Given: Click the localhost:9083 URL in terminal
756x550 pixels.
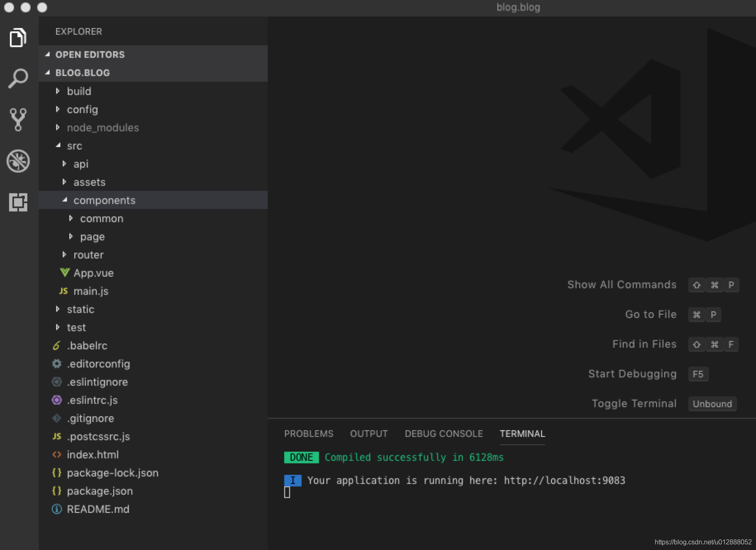Looking at the screenshot, I should pyautogui.click(x=564, y=480).
